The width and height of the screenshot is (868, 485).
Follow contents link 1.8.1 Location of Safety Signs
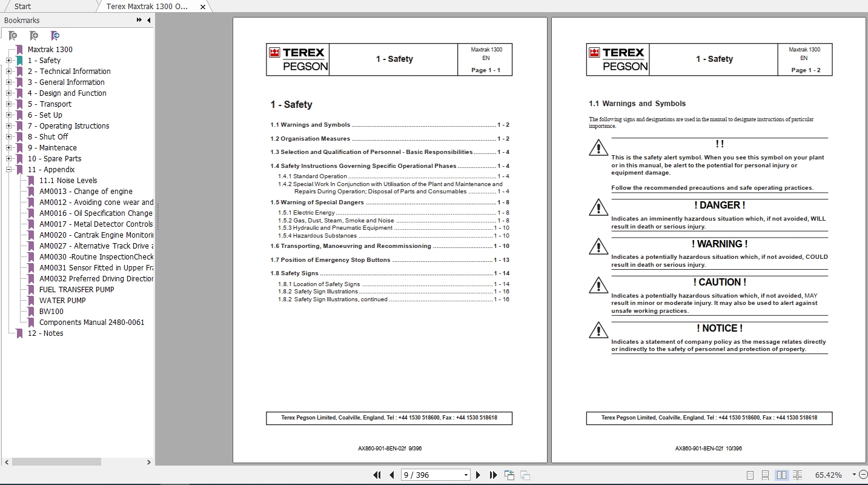point(394,284)
